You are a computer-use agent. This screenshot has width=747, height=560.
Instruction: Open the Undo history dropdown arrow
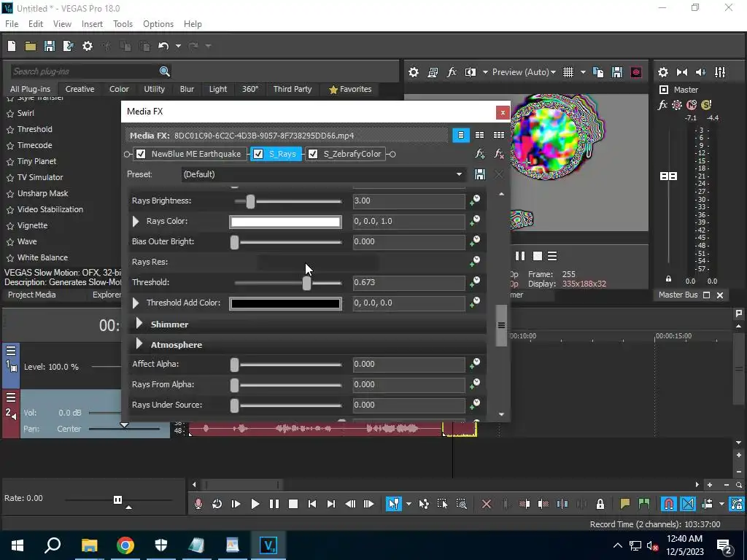click(x=178, y=46)
